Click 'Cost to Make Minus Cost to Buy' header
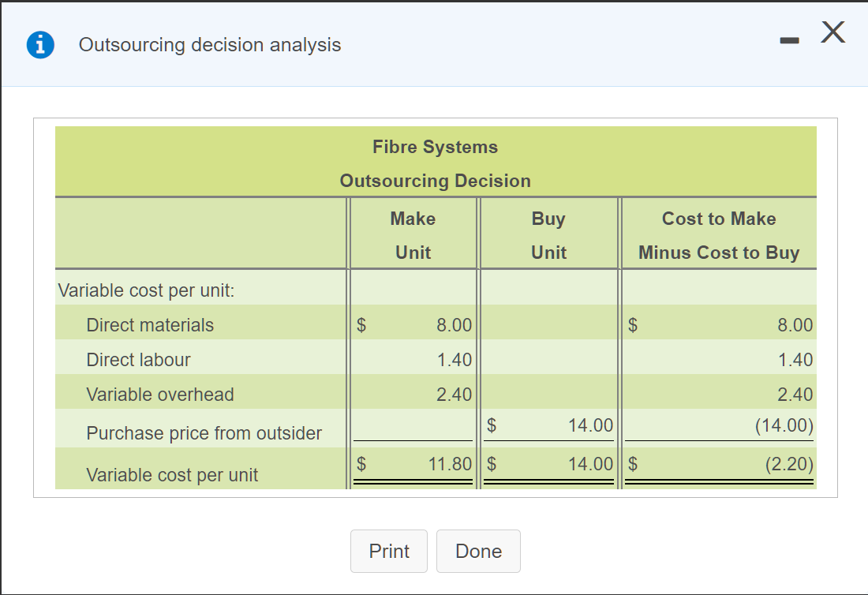 [719, 235]
